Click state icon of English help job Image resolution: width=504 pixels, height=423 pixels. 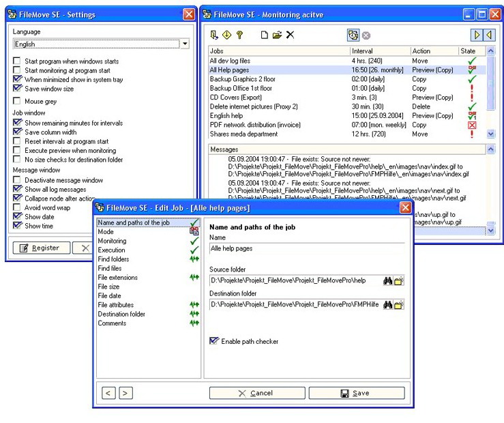[472, 116]
